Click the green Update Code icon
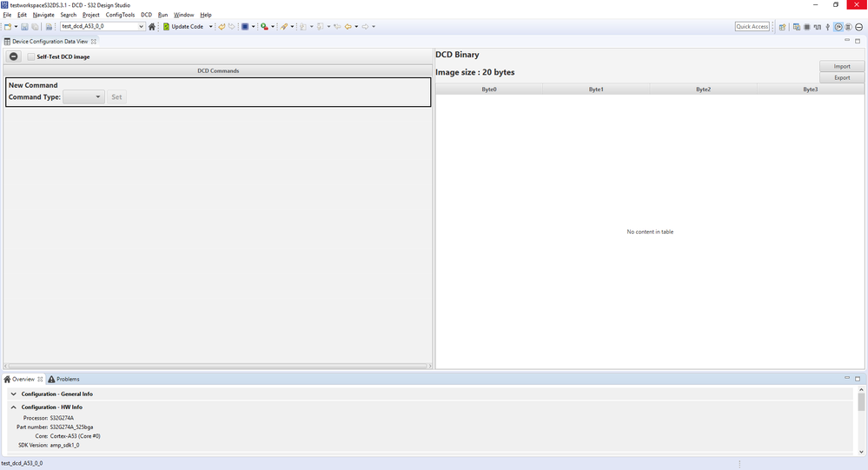The width and height of the screenshot is (868, 470). point(166,27)
